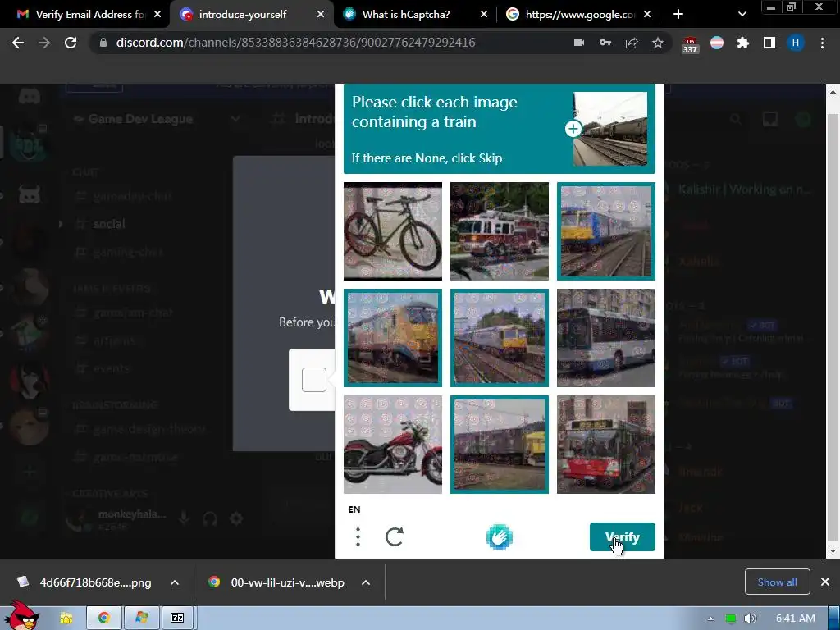Close the introduce-yourself tab
Image resolution: width=840 pixels, height=630 pixels.
pyautogui.click(x=321, y=15)
